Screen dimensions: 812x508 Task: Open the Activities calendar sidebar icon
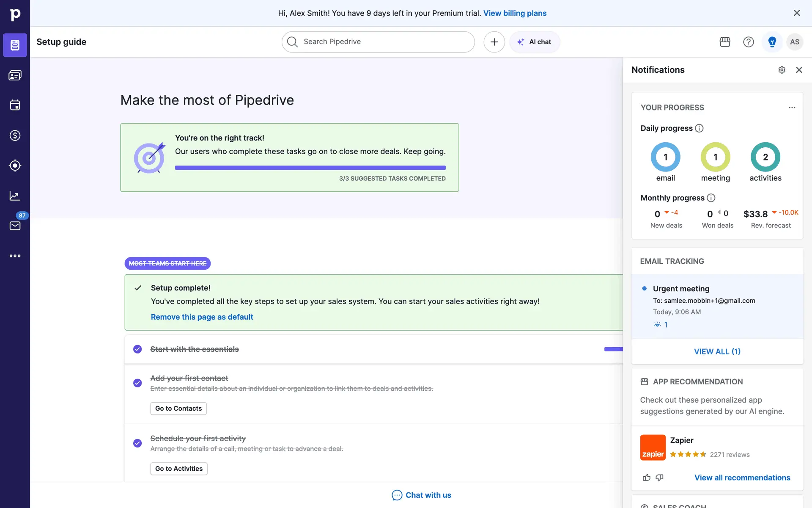[x=15, y=105]
